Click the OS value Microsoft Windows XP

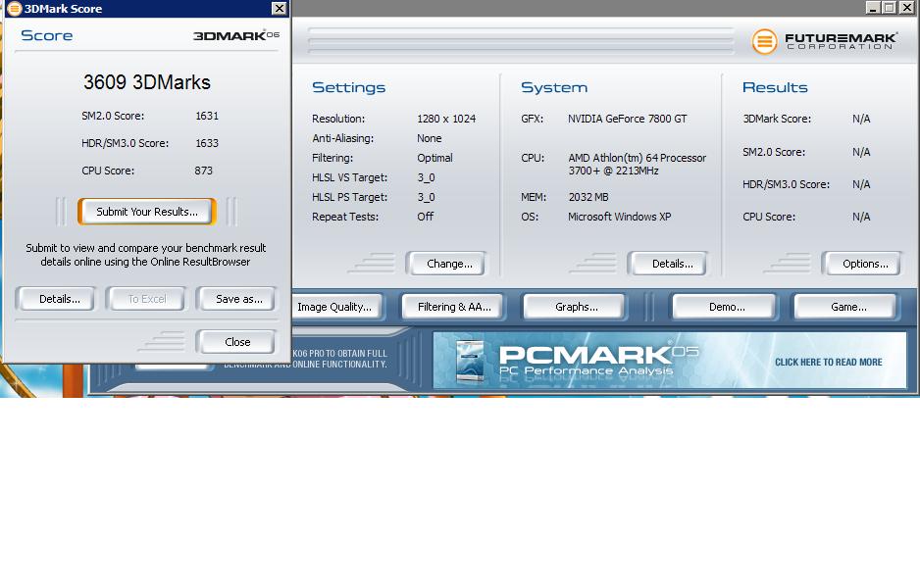(620, 217)
